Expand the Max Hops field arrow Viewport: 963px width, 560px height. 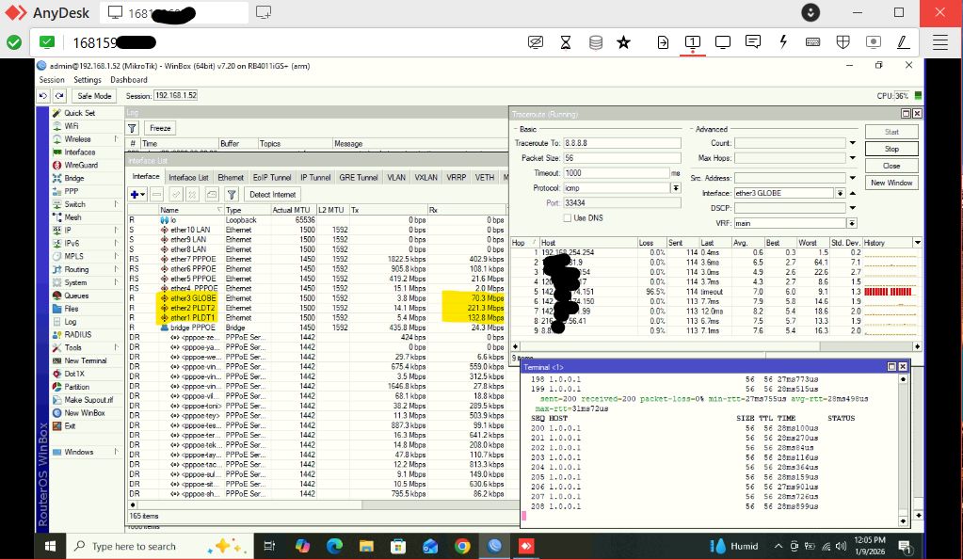pyautogui.click(x=853, y=158)
